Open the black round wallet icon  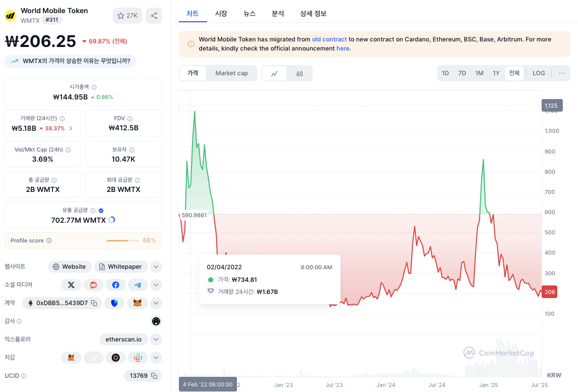click(116, 358)
